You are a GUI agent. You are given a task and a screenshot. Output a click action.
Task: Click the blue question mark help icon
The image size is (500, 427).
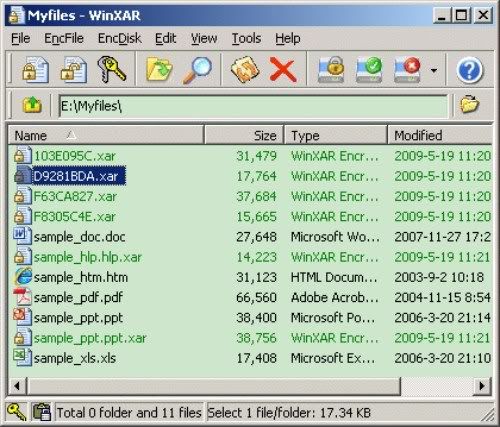click(469, 70)
